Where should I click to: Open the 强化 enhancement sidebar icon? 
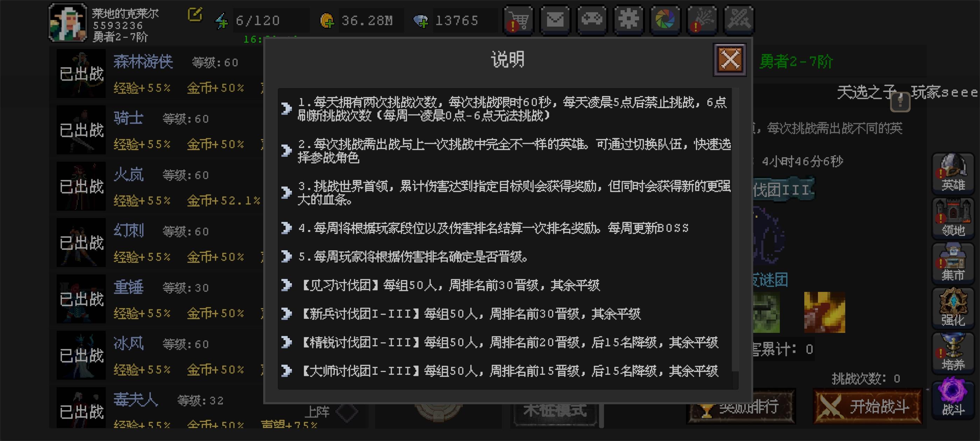tap(953, 308)
